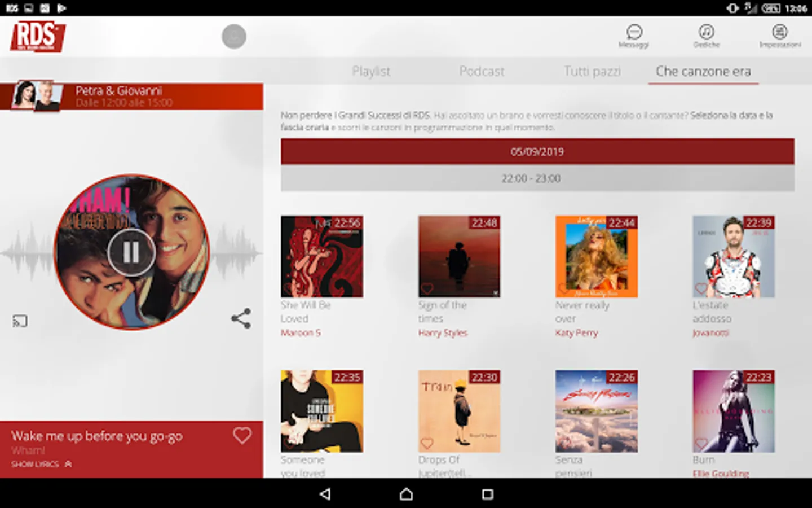Like the Sign of the times track

pos(427,288)
